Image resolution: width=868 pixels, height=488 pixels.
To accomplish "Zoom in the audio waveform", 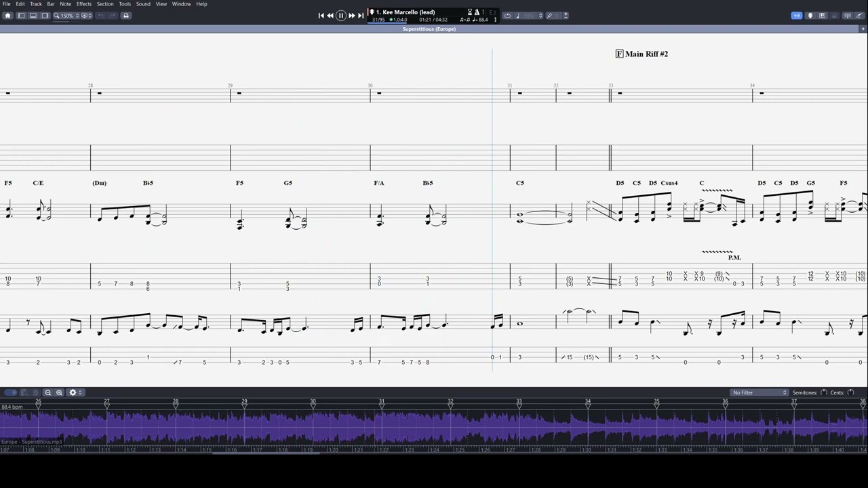I will click(x=59, y=392).
